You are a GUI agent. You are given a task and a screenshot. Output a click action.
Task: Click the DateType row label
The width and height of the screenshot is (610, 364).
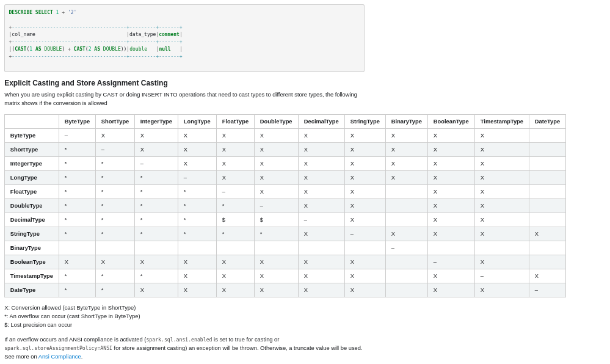tap(23, 290)
